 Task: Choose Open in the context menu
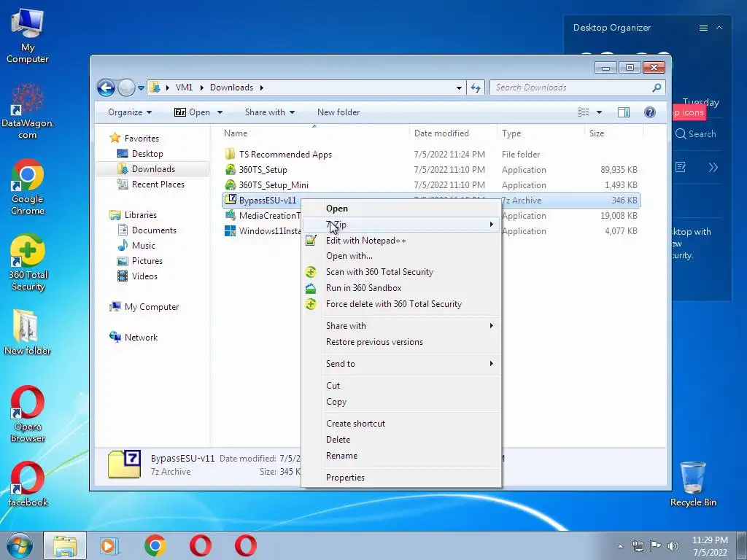pos(401,209)
